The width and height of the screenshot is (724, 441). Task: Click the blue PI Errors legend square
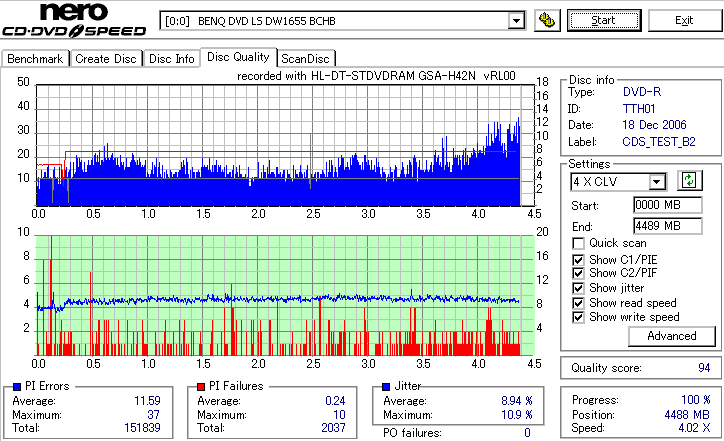17,387
